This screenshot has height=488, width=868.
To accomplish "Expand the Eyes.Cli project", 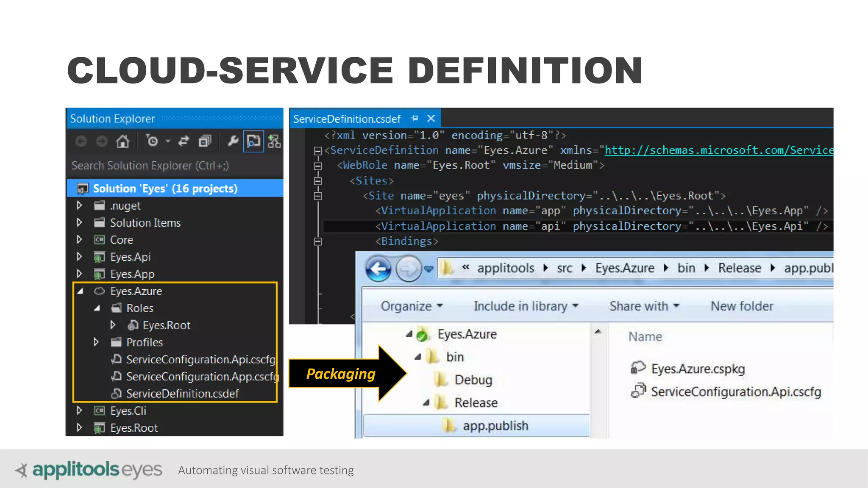I will [79, 410].
